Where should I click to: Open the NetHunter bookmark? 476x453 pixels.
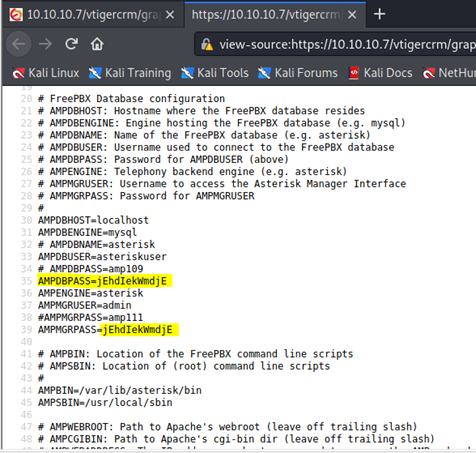coord(449,73)
